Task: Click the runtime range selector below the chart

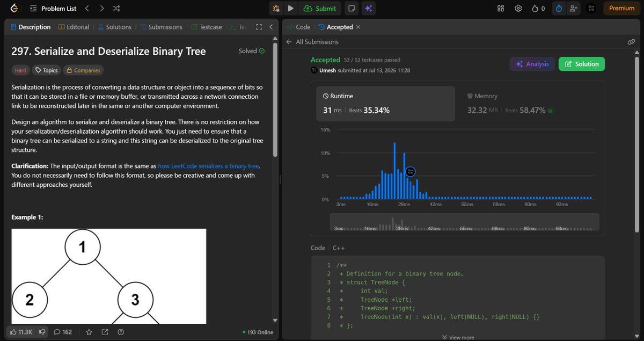Action: [x=464, y=222]
